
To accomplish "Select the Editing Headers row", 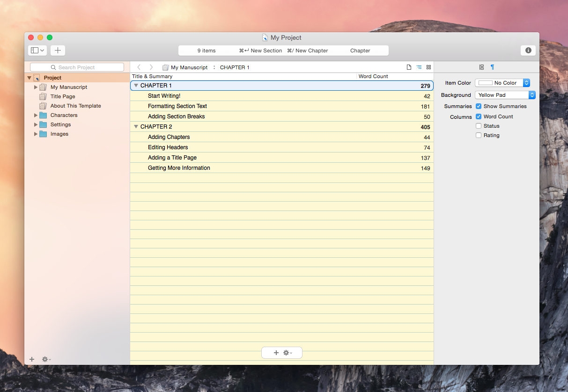I will pos(282,147).
